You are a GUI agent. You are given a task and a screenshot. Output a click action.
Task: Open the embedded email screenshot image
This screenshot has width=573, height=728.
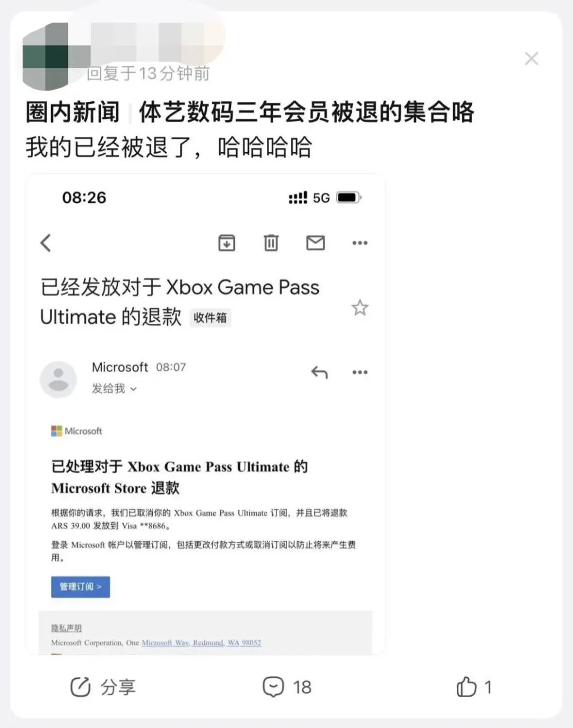[x=205, y=414]
